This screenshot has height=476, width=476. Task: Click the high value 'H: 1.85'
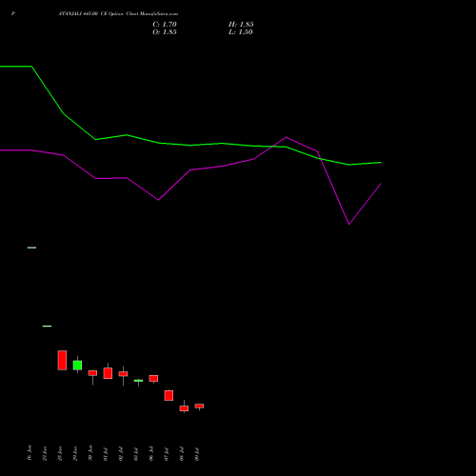[x=241, y=25]
